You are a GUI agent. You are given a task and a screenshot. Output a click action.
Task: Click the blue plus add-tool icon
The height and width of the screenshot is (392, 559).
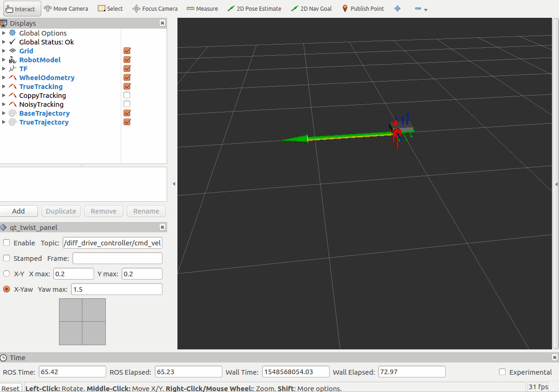click(397, 8)
